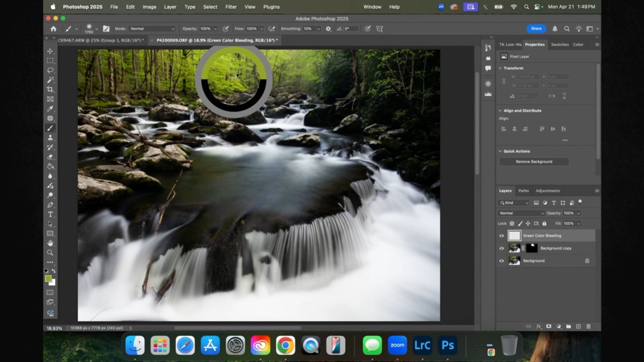The width and height of the screenshot is (644, 362).
Task: Select the Eyedropper tool
Action: pos(50,109)
